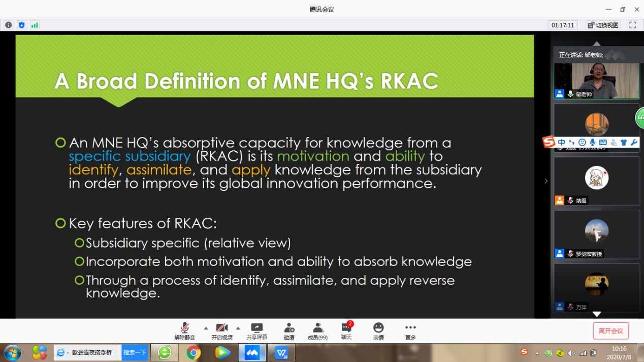Image resolution: width=644 pixels, height=362 pixels.
Task: Enter fullscreen mode via top-right icon
Action: pyautogui.click(x=632, y=25)
